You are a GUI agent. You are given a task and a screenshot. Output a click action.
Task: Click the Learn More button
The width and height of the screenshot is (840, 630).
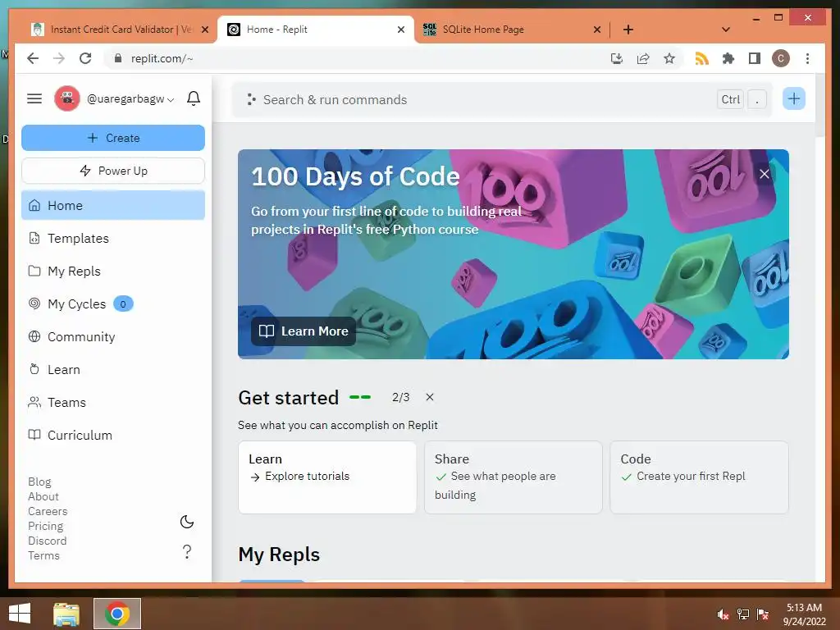[304, 331]
